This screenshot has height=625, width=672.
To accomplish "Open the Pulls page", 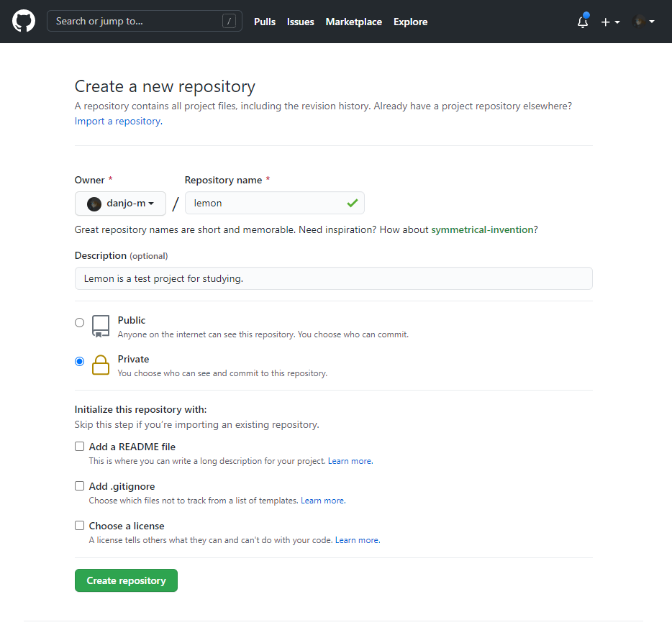I will pyautogui.click(x=265, y=22).
